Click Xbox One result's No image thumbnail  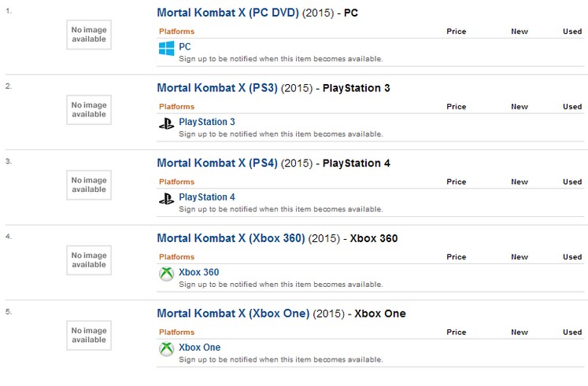(89, 336)
